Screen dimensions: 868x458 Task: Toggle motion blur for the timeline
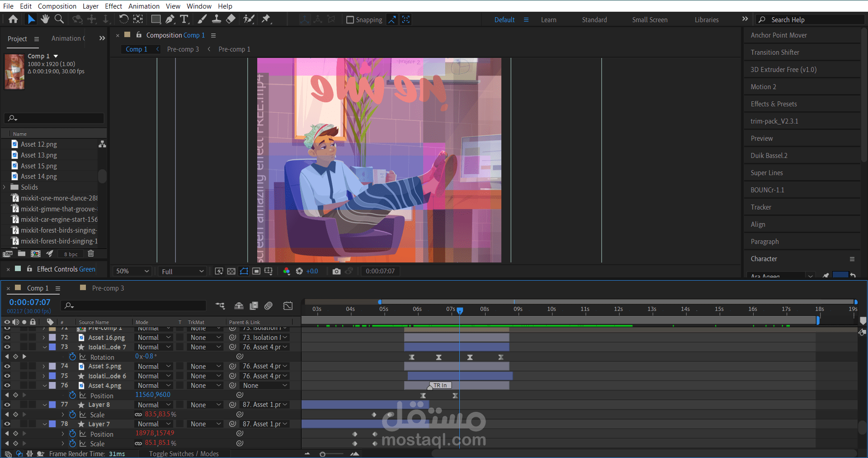(x=269, y=306)
